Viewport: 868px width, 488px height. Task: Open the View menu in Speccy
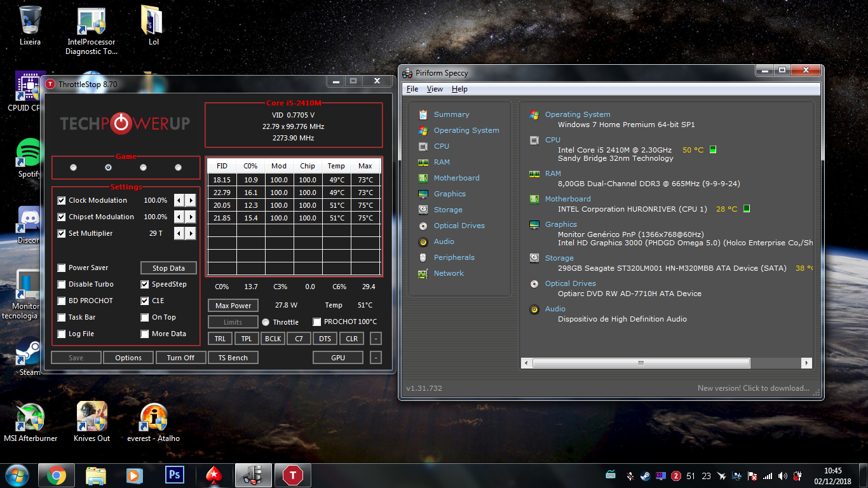(435, 89)
